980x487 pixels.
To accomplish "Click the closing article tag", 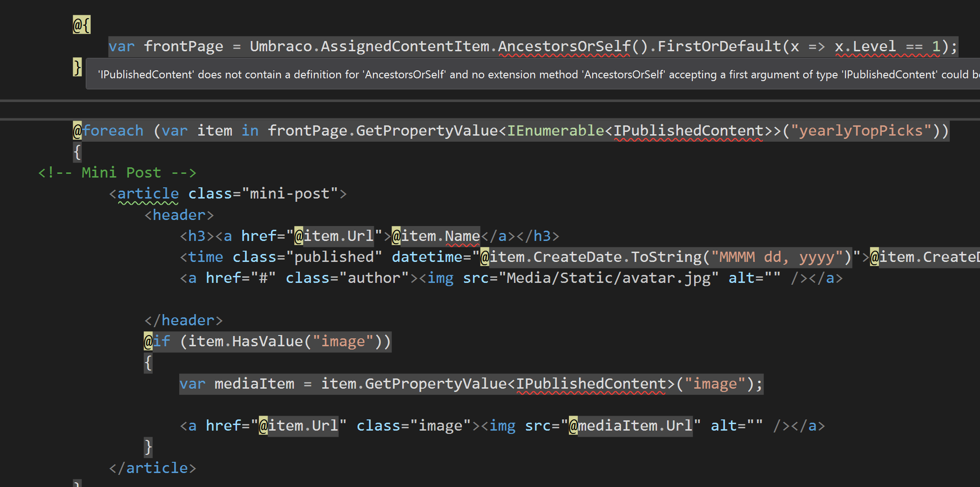I will tap(153, 468).
